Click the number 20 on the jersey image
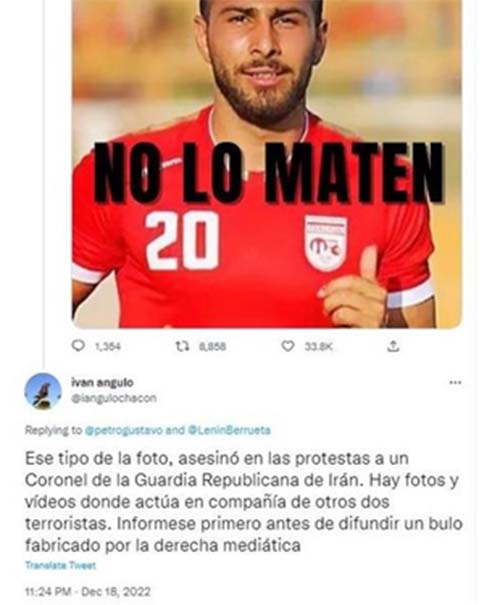The width and height of the screenshot is (500, 605). 182,240
